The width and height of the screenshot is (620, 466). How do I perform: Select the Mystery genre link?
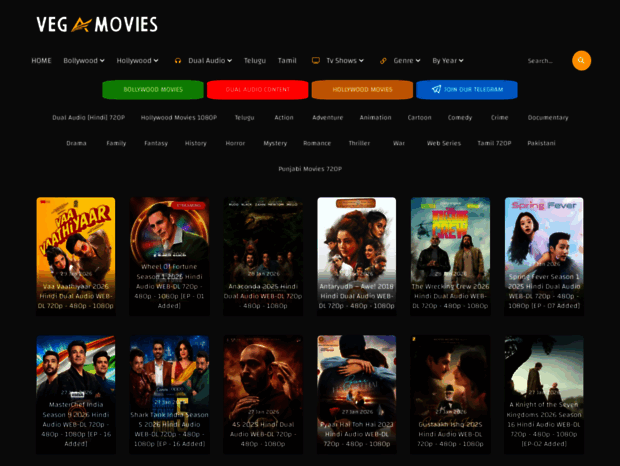click(x=275, y=143)
